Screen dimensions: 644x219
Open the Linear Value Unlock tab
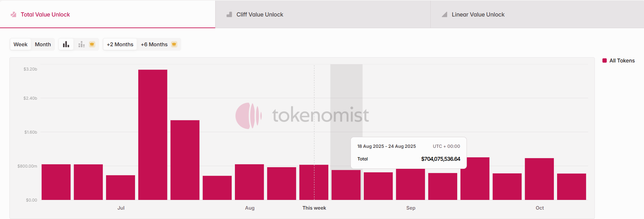[537, 14]
